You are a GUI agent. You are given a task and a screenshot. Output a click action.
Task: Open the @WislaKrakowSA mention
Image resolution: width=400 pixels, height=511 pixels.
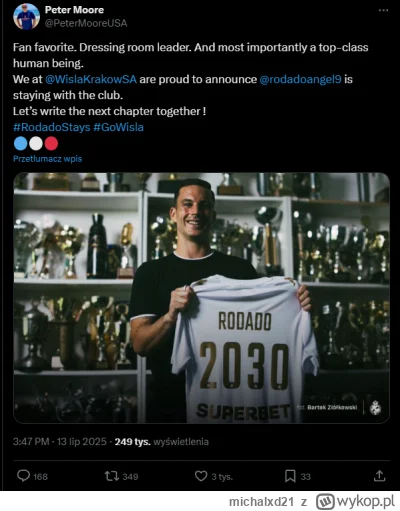(91, 79)
